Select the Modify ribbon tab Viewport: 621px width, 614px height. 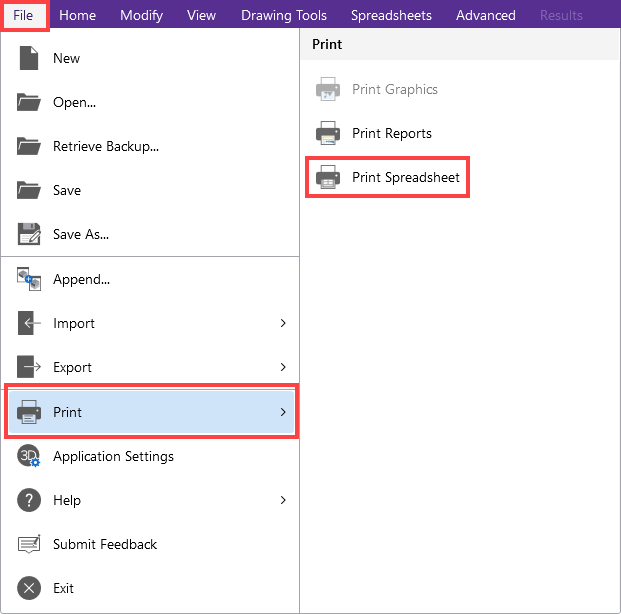pyautogui.click(x=141, y=15)
